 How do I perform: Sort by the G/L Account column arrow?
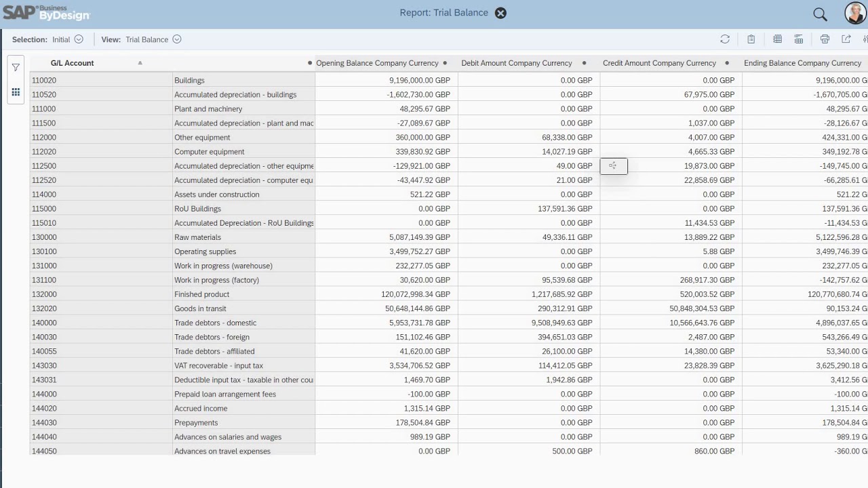[x=140, y=63]
